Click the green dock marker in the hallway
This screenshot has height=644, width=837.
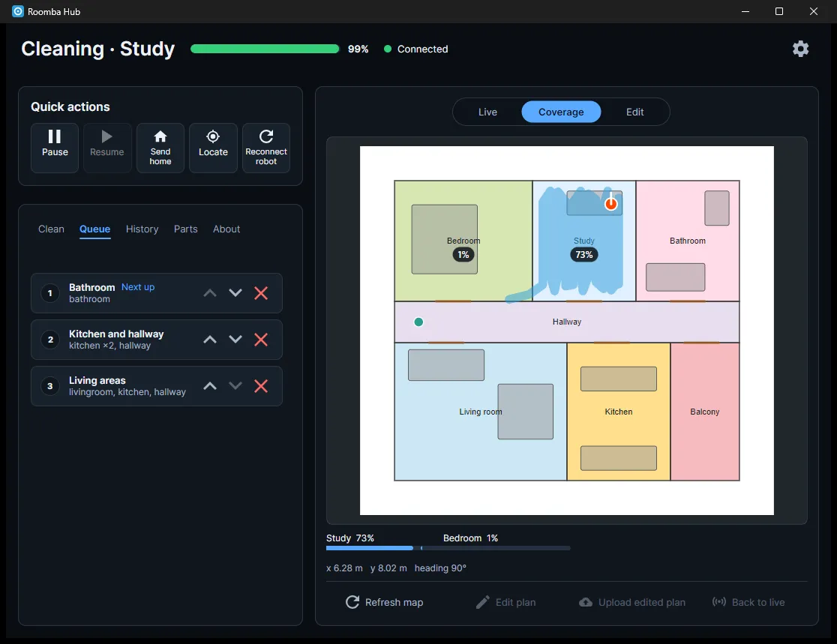tap(418, 322)
